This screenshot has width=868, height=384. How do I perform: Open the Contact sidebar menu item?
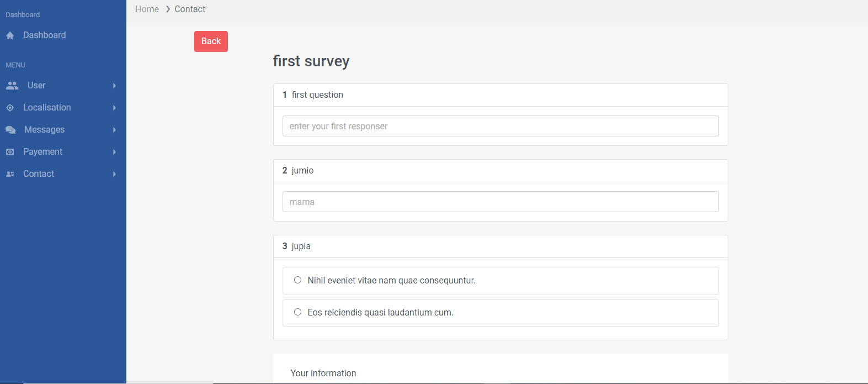63,174
